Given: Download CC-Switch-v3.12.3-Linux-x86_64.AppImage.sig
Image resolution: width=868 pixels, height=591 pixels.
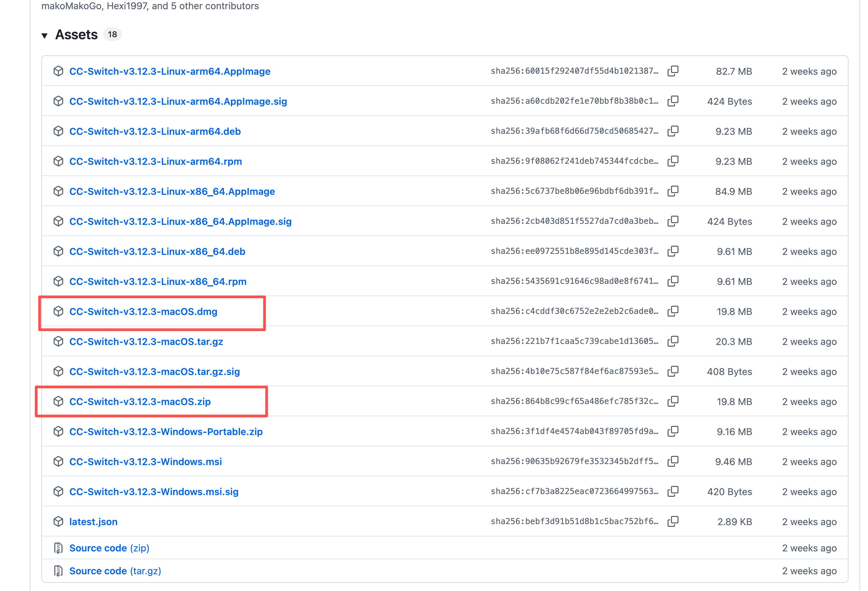Looking at the screenshot, I should tap(180, 222).
